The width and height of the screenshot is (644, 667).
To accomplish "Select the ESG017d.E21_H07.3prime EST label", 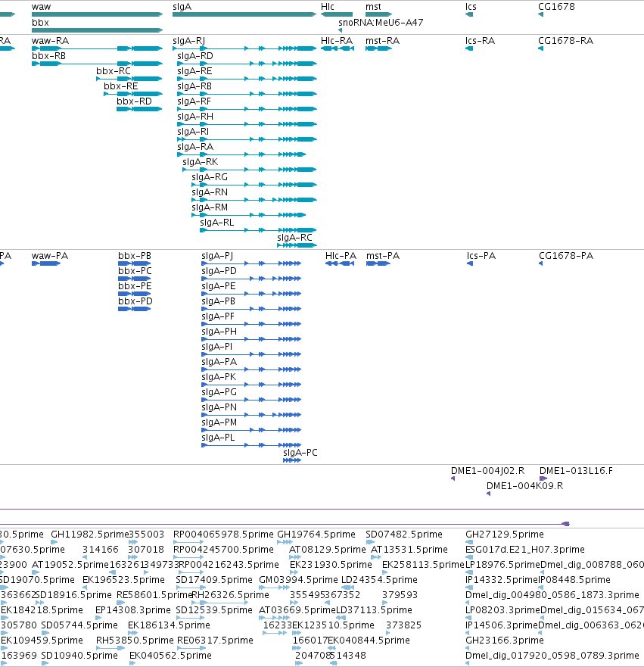I will pyautogui.click(x=525, y=550).
